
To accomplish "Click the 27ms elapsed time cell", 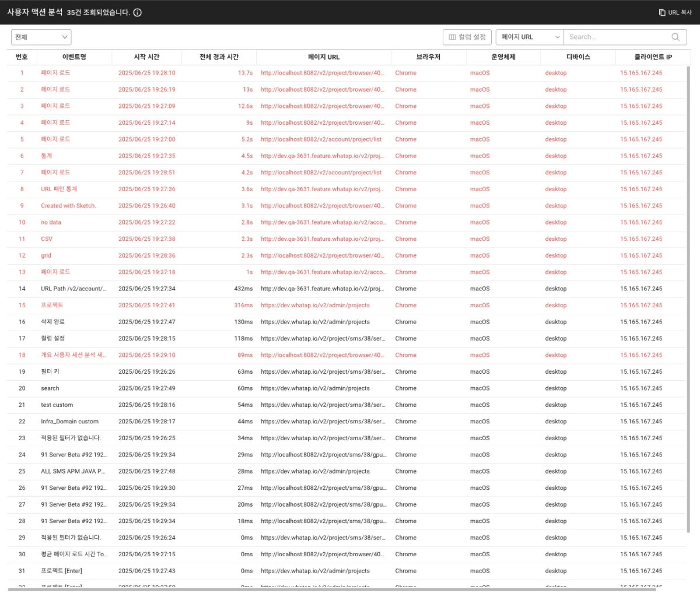I will pyautogui.click(x=245, y=488).
